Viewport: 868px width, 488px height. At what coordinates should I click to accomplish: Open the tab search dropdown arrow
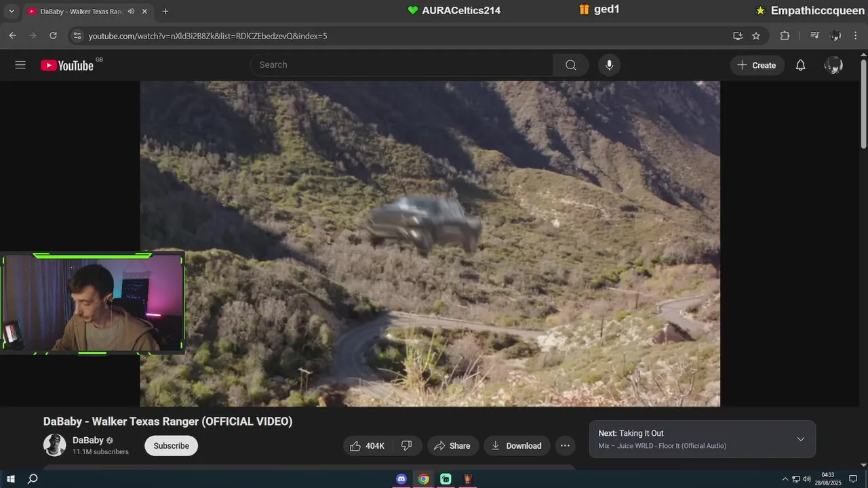pos(11,12)
